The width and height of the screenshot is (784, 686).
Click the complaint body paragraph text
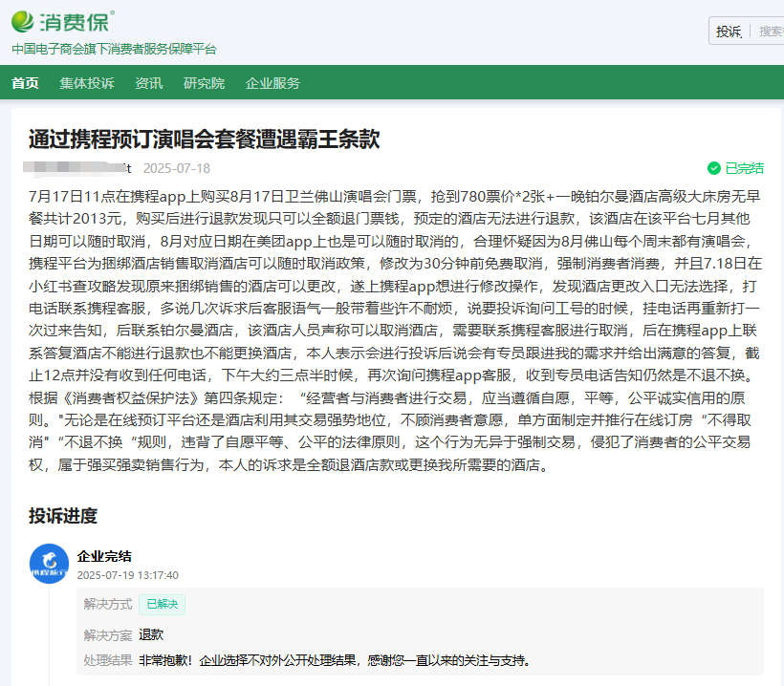395,331
